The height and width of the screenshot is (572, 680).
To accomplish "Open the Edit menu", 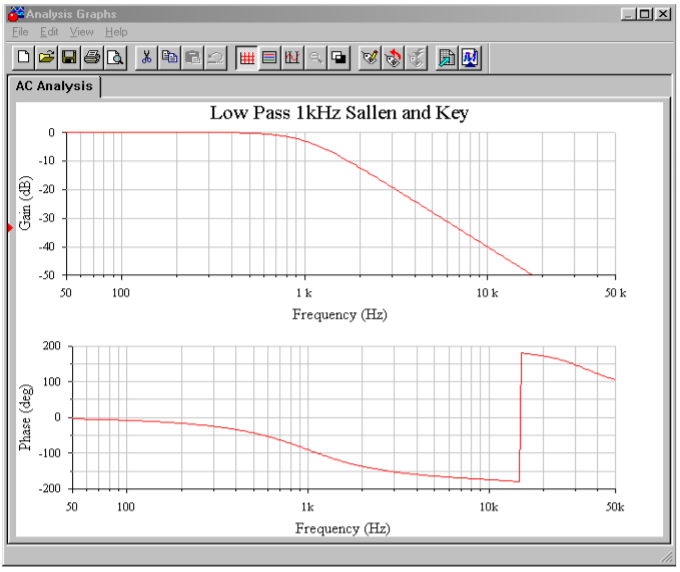I will tap(49, 32).
